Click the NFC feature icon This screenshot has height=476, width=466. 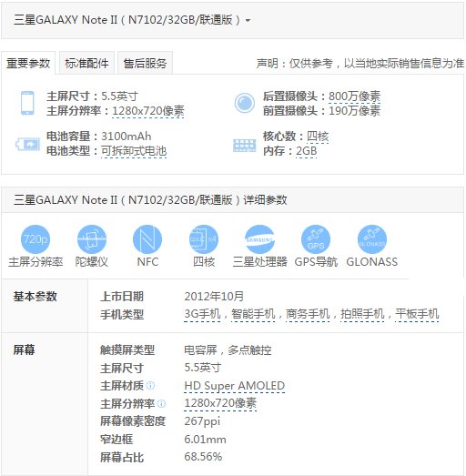point(147,239)
